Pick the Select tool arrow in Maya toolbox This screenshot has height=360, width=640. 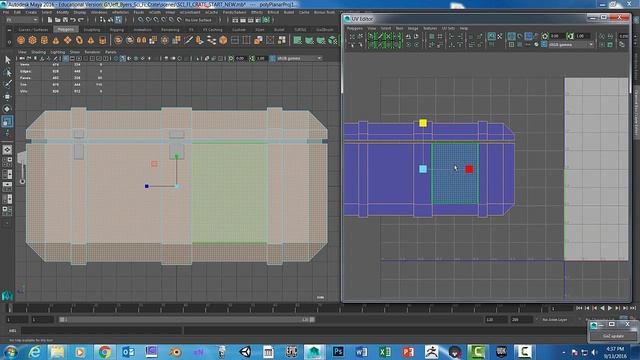[7, 60]
